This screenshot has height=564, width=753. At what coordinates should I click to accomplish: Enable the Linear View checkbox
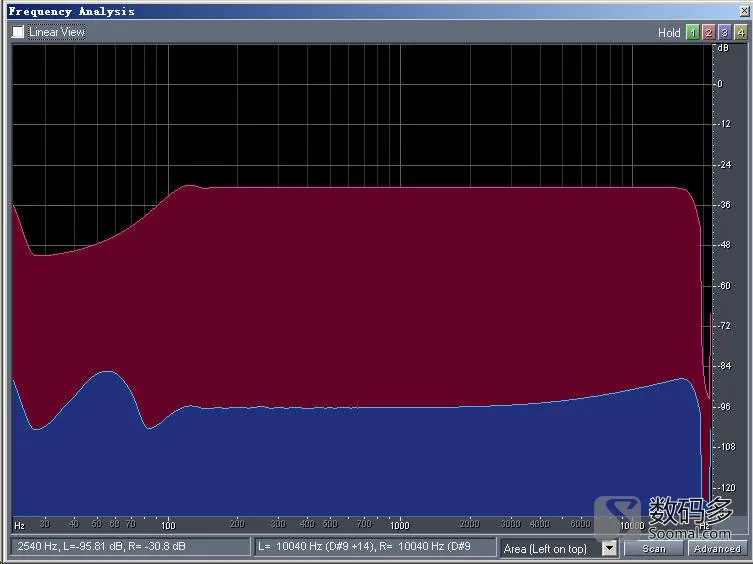point(18,32)
